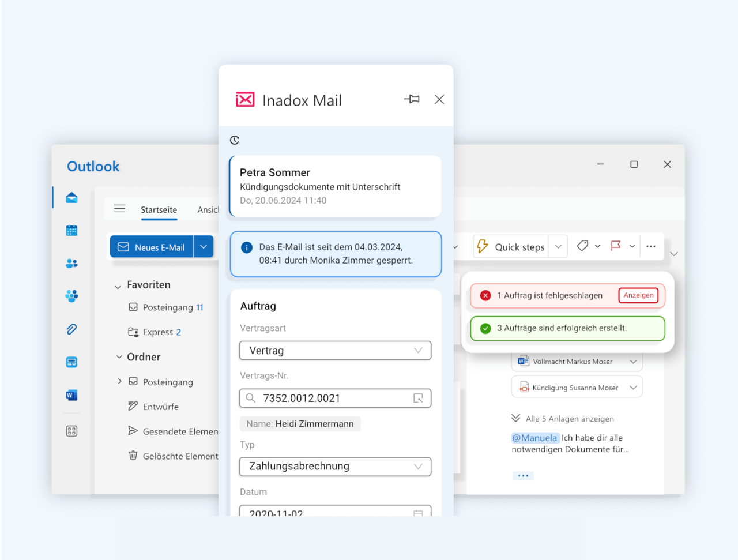The image size is (738, 560).
Task: Open the flag dropdown arrow
Action: [x=632, y=246]
